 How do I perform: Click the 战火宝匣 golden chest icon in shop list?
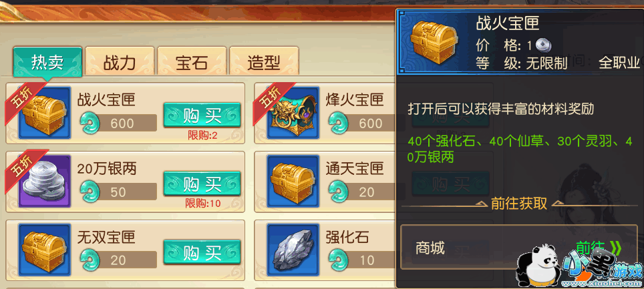coord(45,113)
